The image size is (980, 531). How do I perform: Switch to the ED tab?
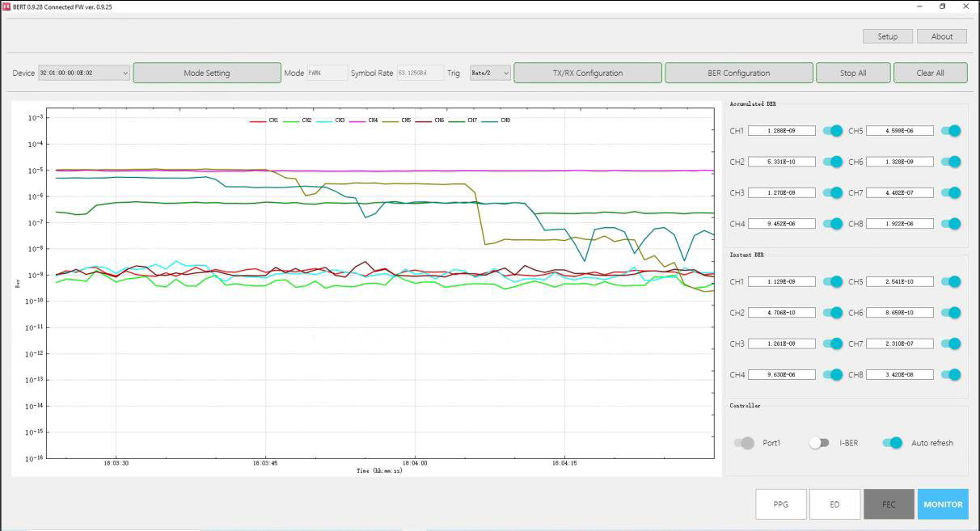834,504
